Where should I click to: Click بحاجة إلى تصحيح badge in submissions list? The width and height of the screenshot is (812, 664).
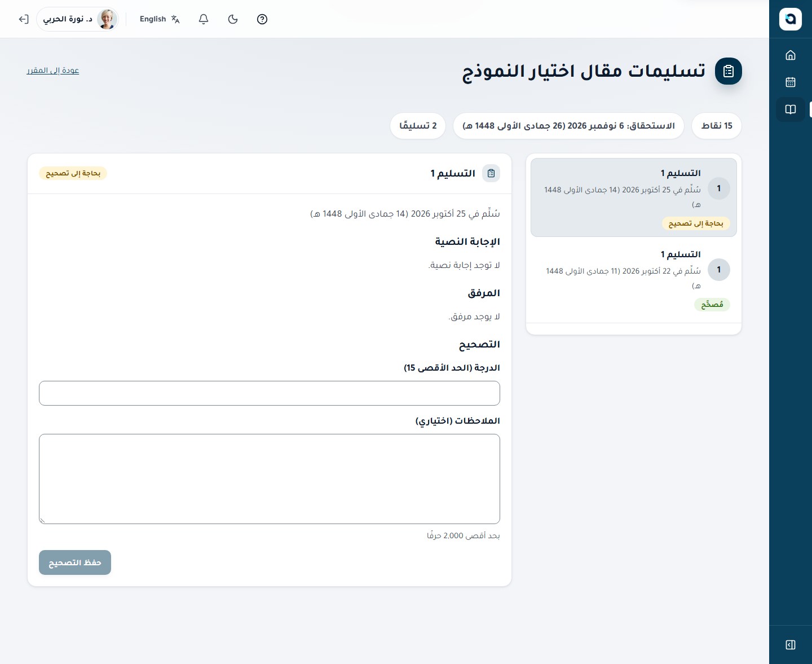coord(696,223)
